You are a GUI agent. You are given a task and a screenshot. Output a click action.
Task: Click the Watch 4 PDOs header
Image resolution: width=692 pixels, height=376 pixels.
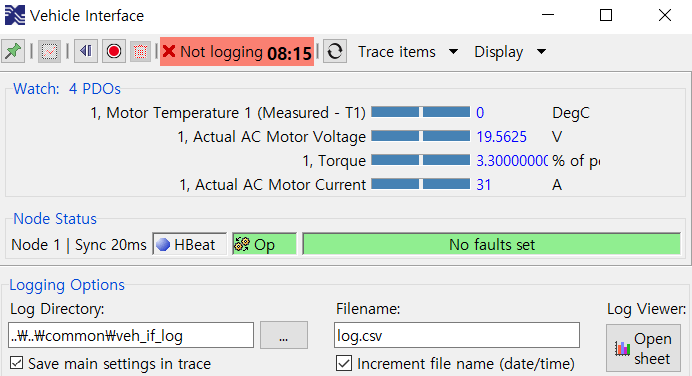point(67,89)
